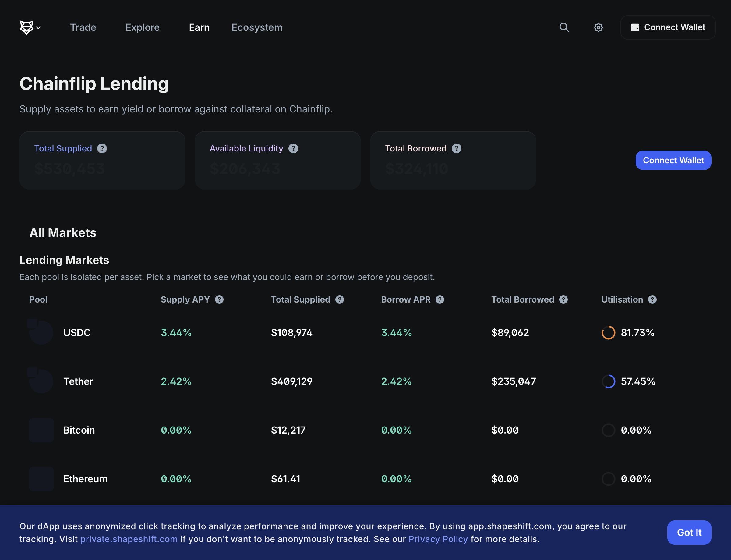This screenshot has height=560, width=731.
Task: Open the search magnifier icon
Action: (x=564, y=27)
